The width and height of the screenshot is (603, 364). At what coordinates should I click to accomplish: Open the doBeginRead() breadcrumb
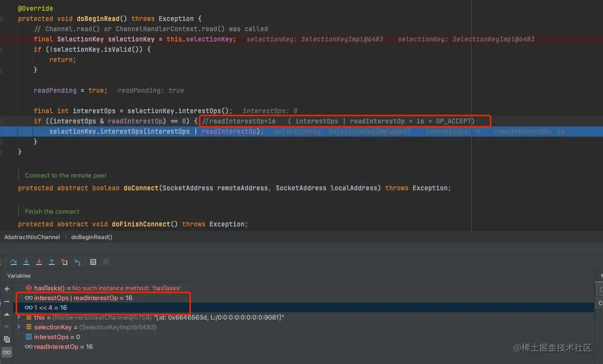92,237
